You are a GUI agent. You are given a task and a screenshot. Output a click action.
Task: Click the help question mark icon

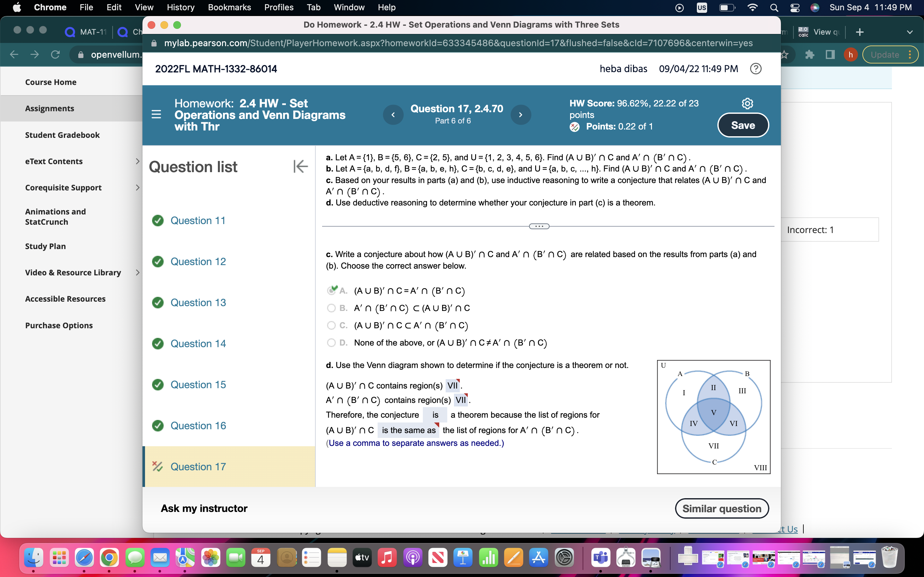click(756, 69)
